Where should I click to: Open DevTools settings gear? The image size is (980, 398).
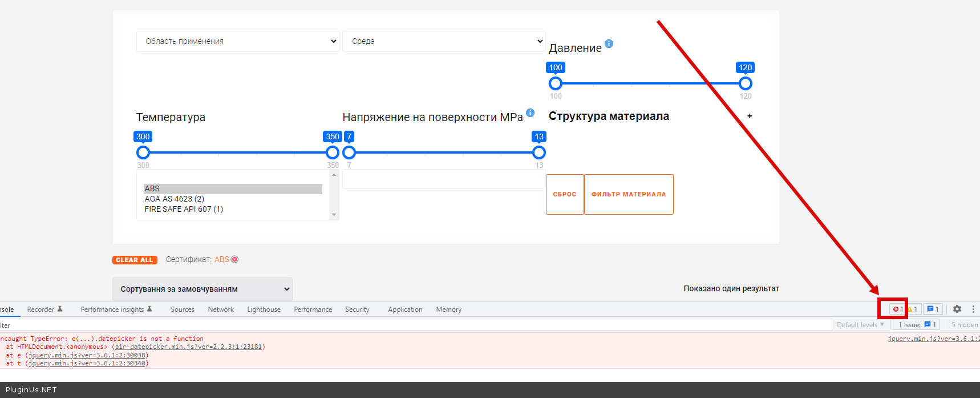(x=957, y=309)
